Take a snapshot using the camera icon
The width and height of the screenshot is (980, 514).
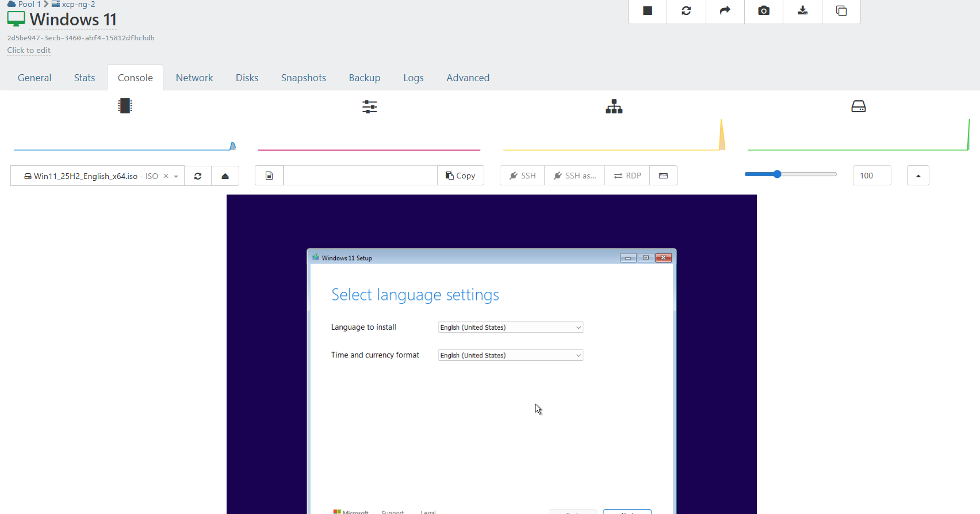764,11
